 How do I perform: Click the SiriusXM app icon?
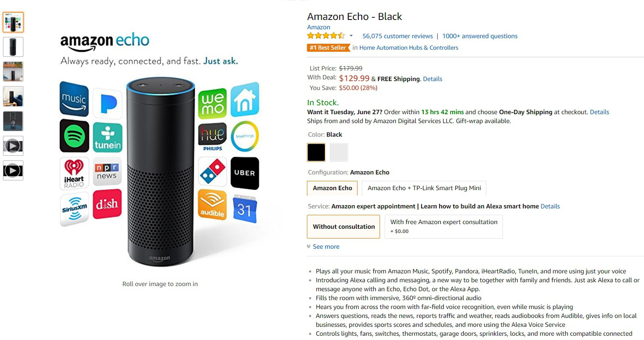pos(74,209)
